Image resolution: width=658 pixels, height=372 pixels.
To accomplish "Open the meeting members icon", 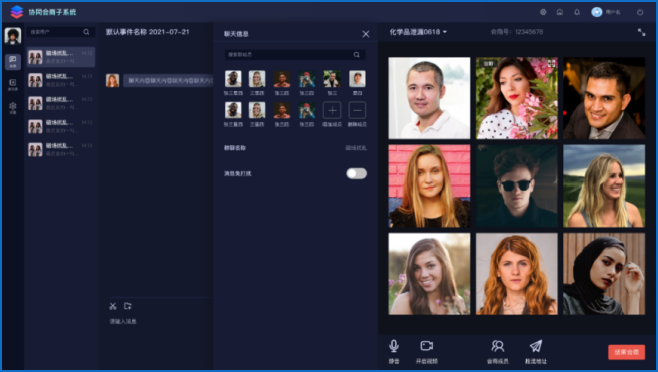I will pyautogui.click(x=498, y=346).
